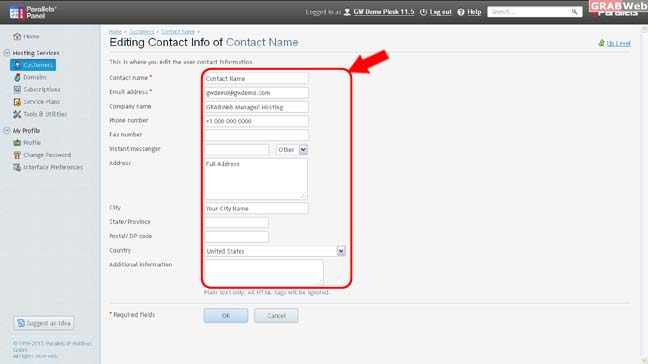Click the Address text area
The height and width of the screenshot is (364, 648).
tap(255, 179)
